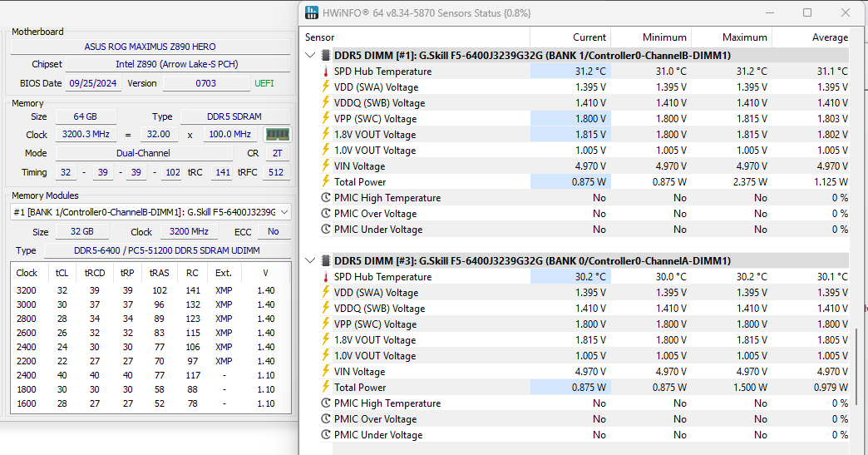This screenshot has height=455, width=868.
Task: Click lightning icon for DIMM #3 VDDQ (SWB) Voltage
Action: [x=326, y=309]
